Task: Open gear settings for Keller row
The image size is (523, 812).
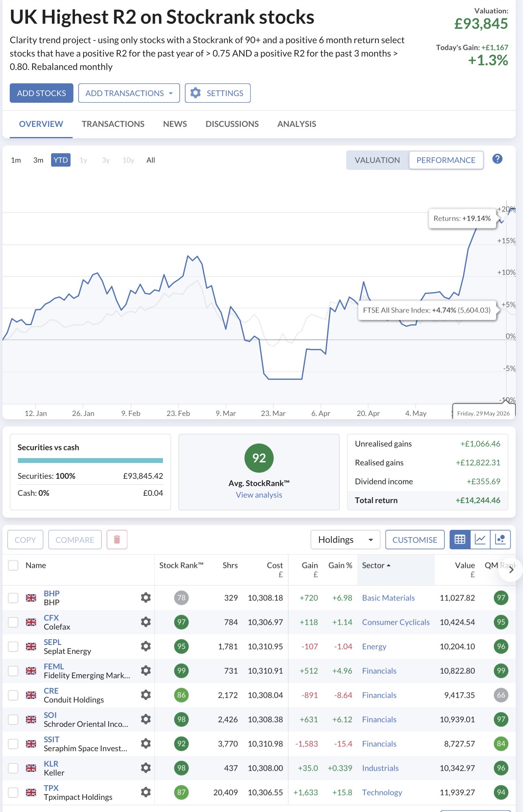Action: [146, 768]
